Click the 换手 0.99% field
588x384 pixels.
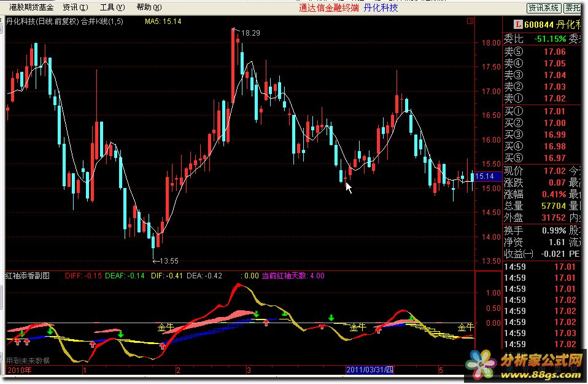tap(535, 230)
